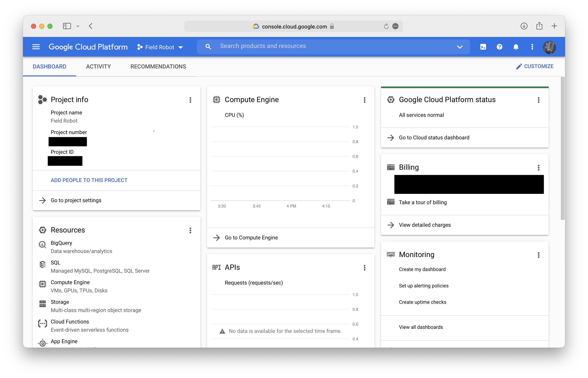Expand the Safari sidebar options chevron

coord(78,26)
